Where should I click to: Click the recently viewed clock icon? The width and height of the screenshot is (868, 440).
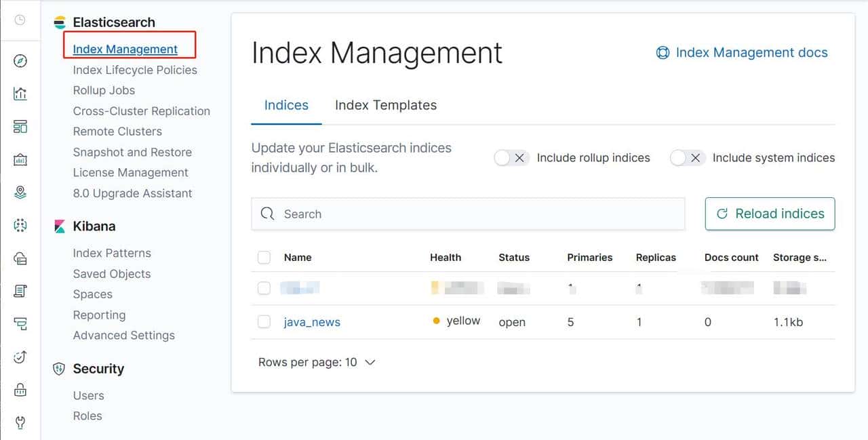20,20
